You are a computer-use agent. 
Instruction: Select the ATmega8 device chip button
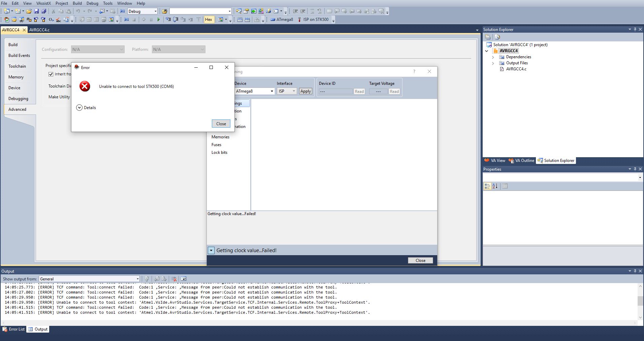tap(282, 20)
